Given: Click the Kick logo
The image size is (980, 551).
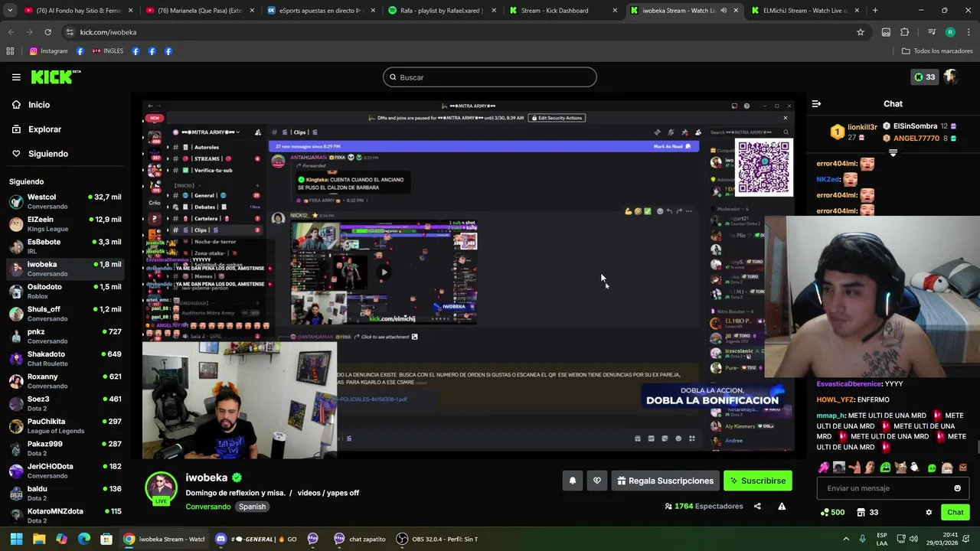Looking at the screenshot, I should pyautogui.click(x=55, y=77).
